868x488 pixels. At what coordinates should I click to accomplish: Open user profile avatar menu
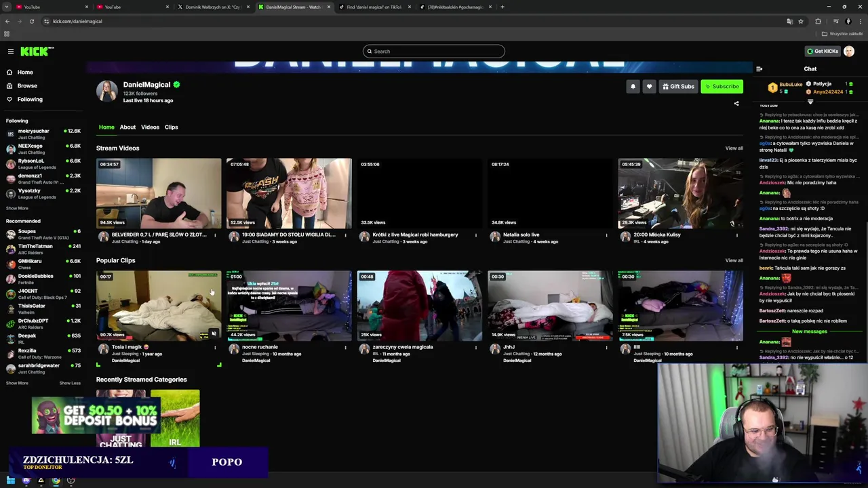tap(849, 52)
